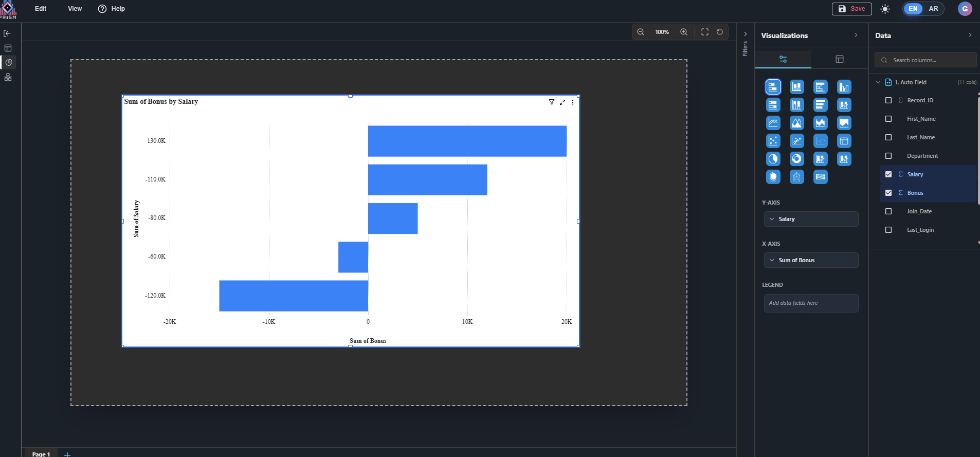This screenshot has height=457, width=980.
Task: Click the Save button
Action: point(851,9)
